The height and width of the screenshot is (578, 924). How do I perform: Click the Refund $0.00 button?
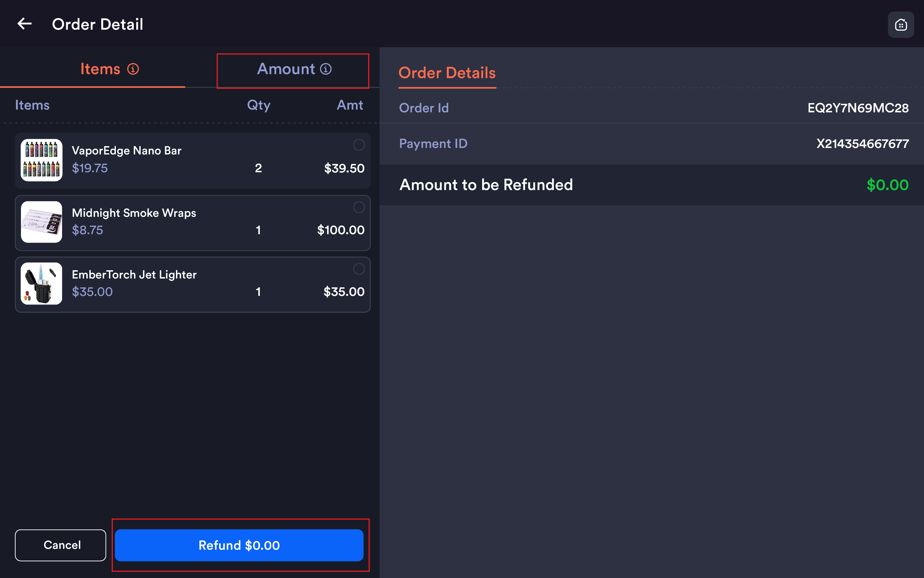239,545
